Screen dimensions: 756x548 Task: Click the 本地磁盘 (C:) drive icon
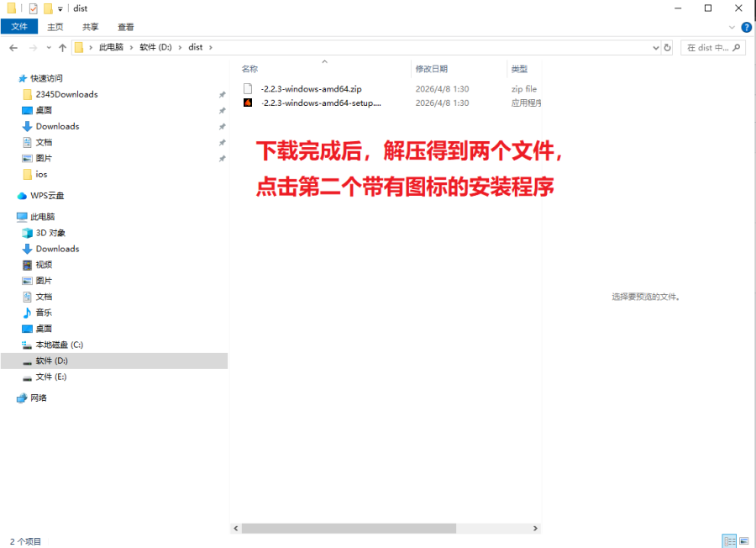pyautogui.click(x=27, y=345)
